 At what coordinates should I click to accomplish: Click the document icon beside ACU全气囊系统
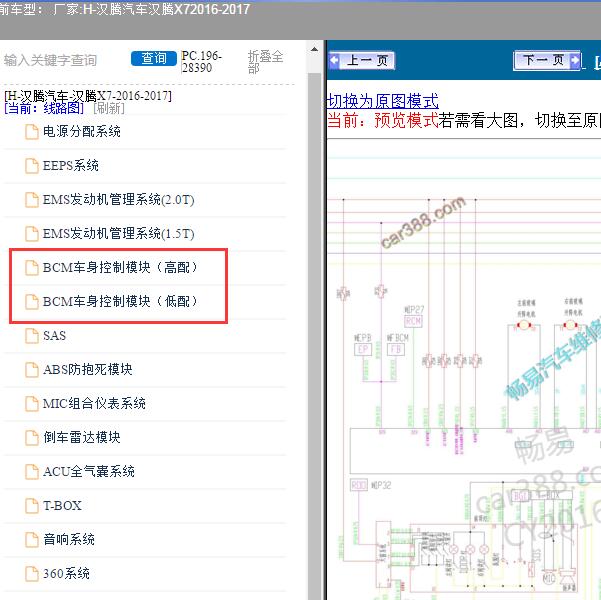pyautogui.click(x=31, y=472)
